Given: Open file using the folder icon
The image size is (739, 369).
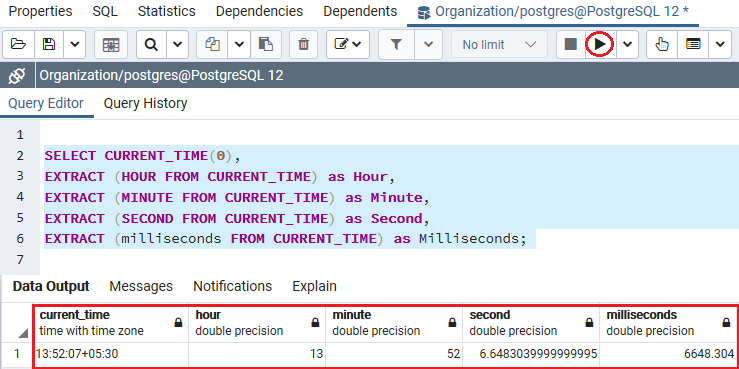Looking at the screenshot, I should pos(18,45).
